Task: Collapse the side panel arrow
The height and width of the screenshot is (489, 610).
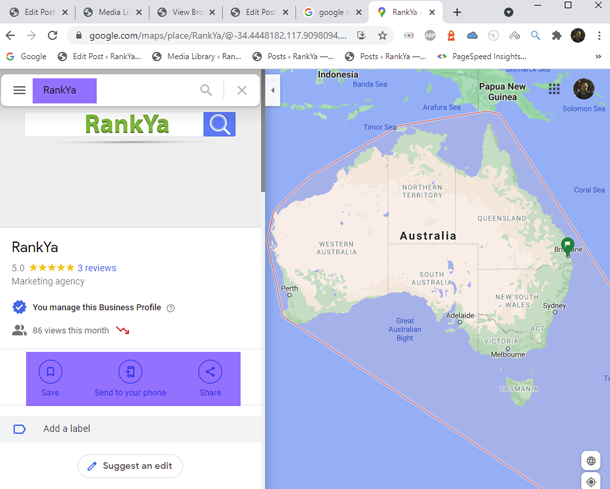Action: click(x=273, y=90)
